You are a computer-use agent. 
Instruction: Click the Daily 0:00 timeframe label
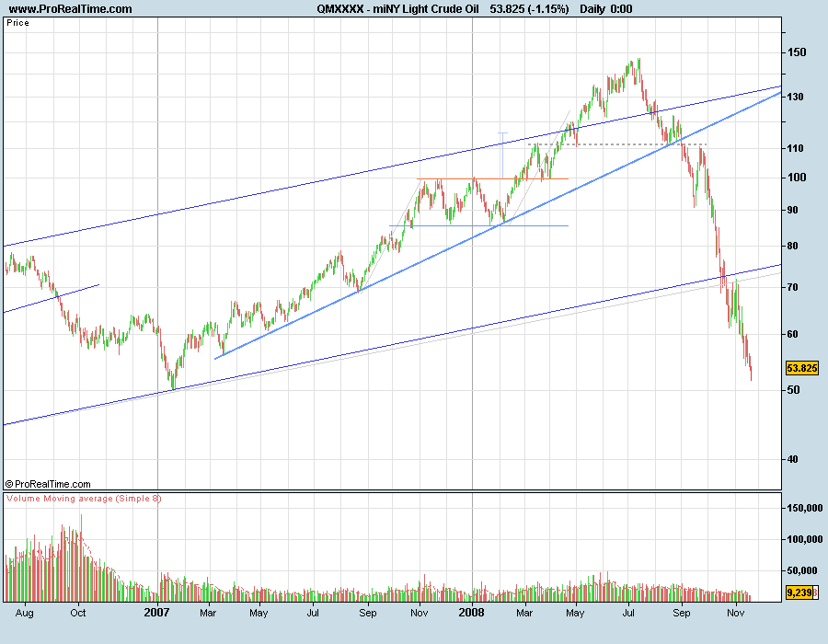pyautogui.click(x=605, y=9)
